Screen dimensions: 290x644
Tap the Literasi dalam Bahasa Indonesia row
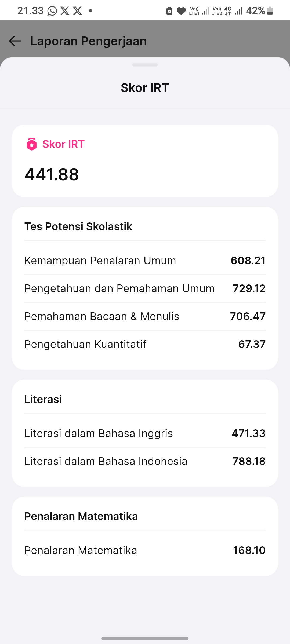tap(145, 461)
